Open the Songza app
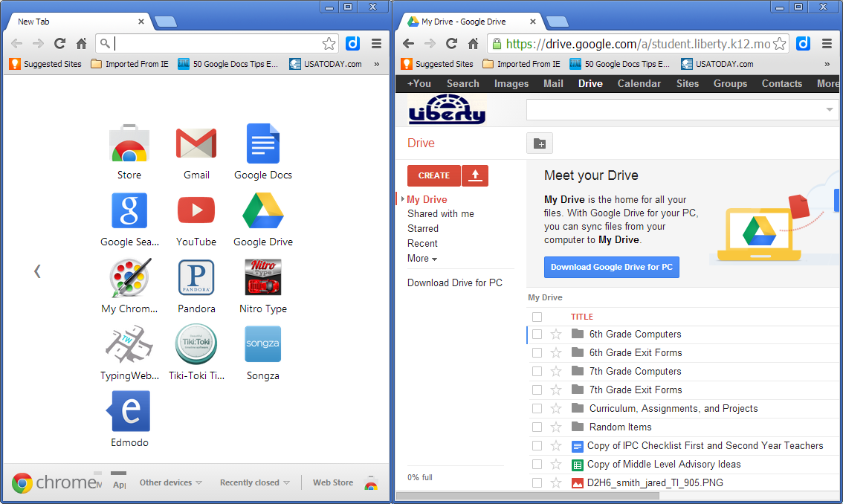This screenshot has height=504, width=843. point(263,344)
